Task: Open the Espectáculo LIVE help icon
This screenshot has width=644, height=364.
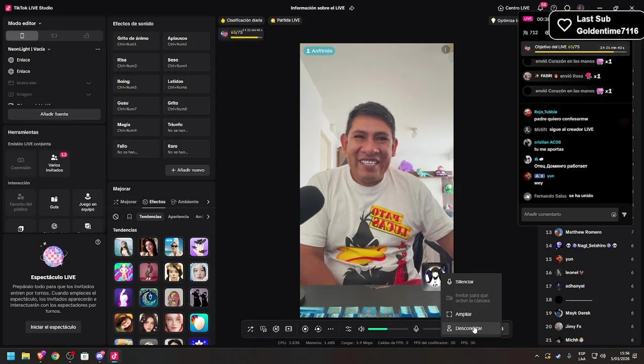Action: point(98,242)
